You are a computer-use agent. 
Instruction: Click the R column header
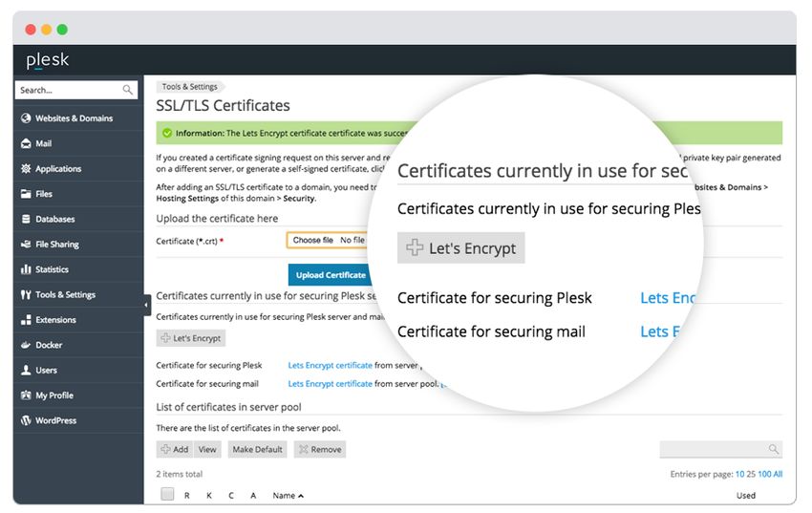click(187, 496)
